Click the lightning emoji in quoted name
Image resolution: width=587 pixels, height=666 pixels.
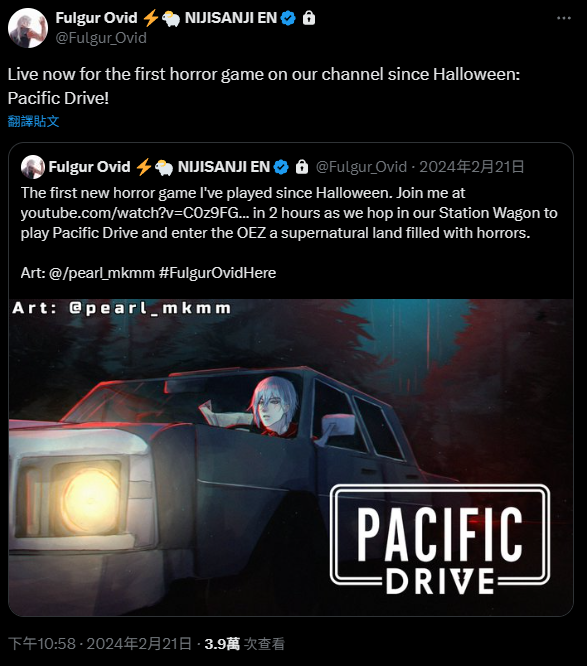pos(144,167)
